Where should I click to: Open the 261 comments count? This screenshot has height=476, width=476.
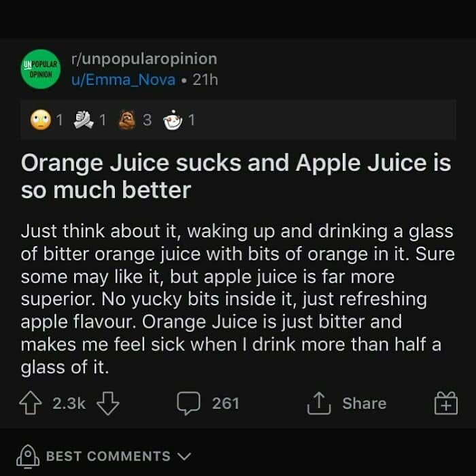pyautogui.click(x=226, y=403)
